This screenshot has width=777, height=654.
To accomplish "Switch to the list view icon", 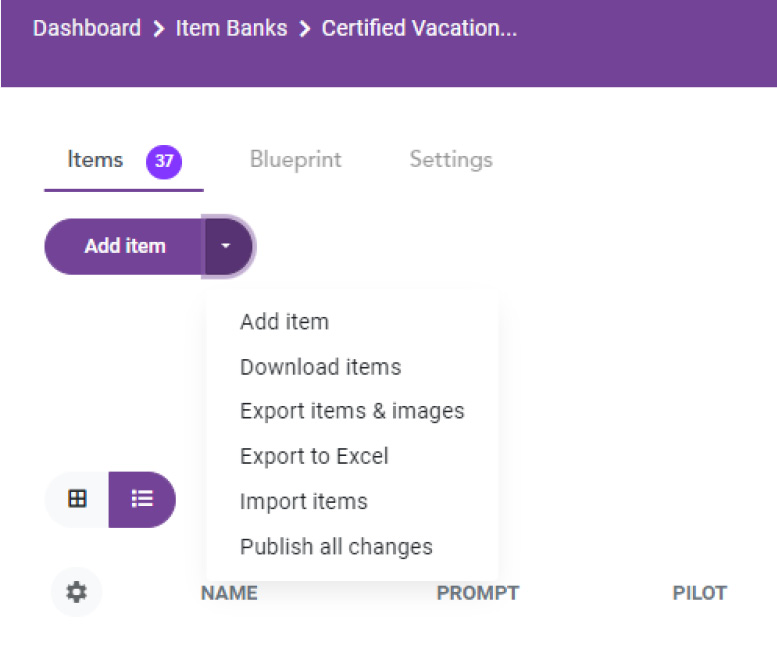I will coord(142,498).
